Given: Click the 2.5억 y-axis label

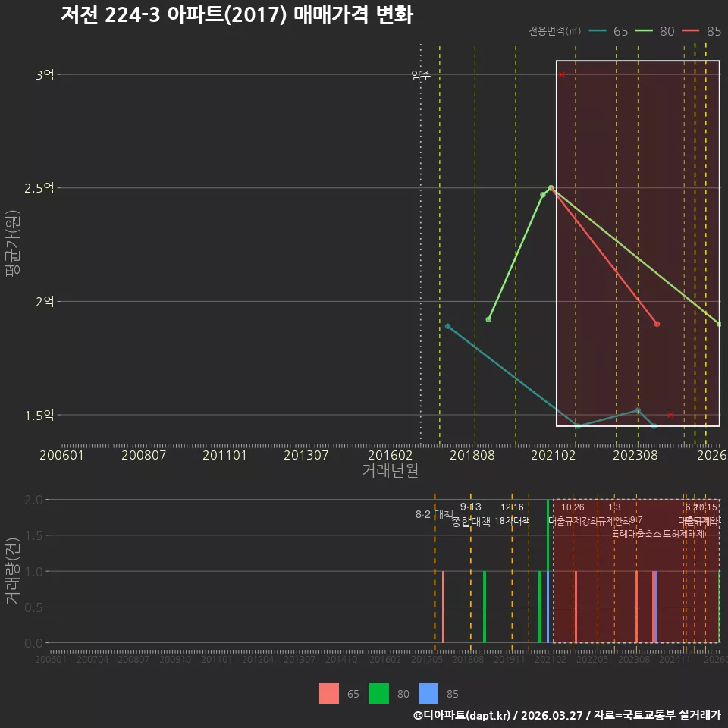Looking at the screenshot, I should pyautogui.click(x=39, y=188).
